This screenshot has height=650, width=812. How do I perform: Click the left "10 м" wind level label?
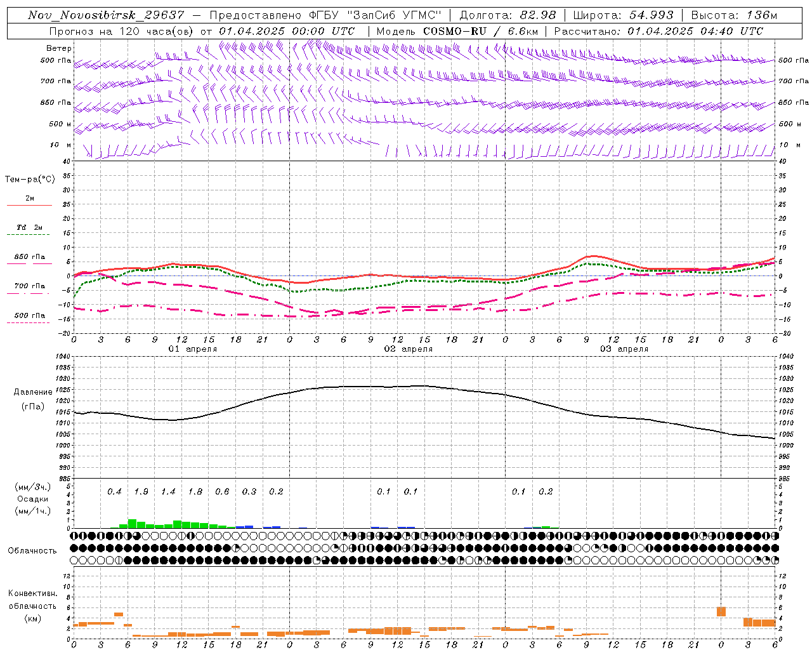coord(60,145)
